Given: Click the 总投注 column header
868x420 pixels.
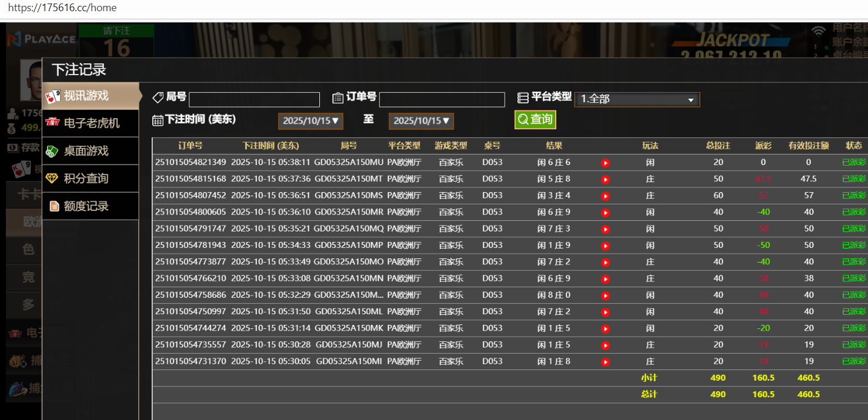Looking at the screenshot, I should tap(717, 146).
